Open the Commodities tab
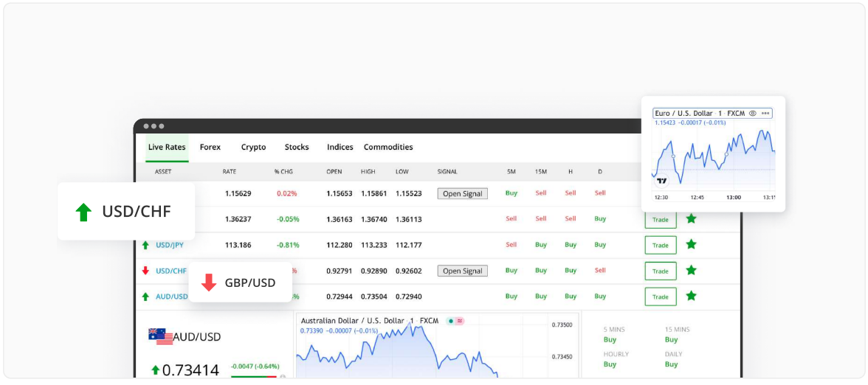The image size is (868, 385). (388, 147)
